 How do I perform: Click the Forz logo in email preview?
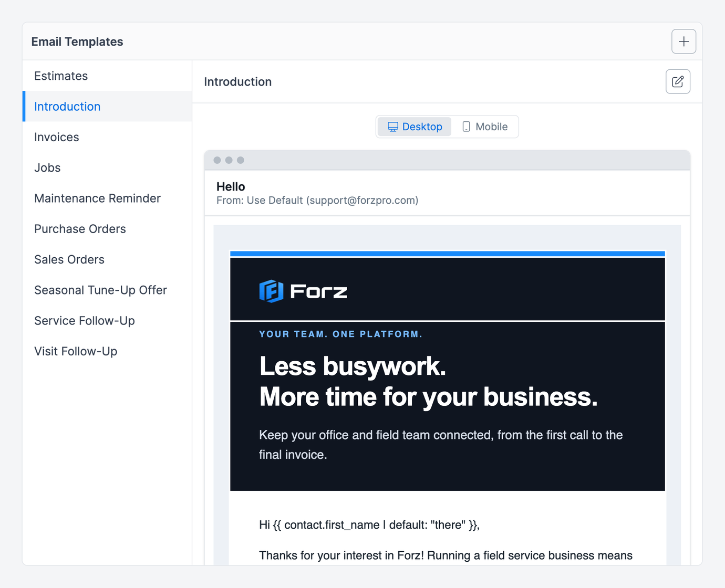click(303, 291)
